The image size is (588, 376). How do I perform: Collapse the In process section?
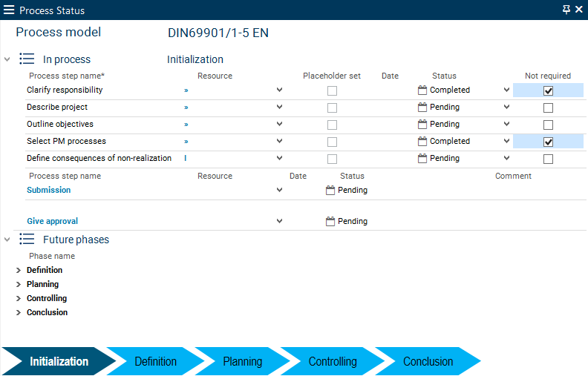click(7, 59)
